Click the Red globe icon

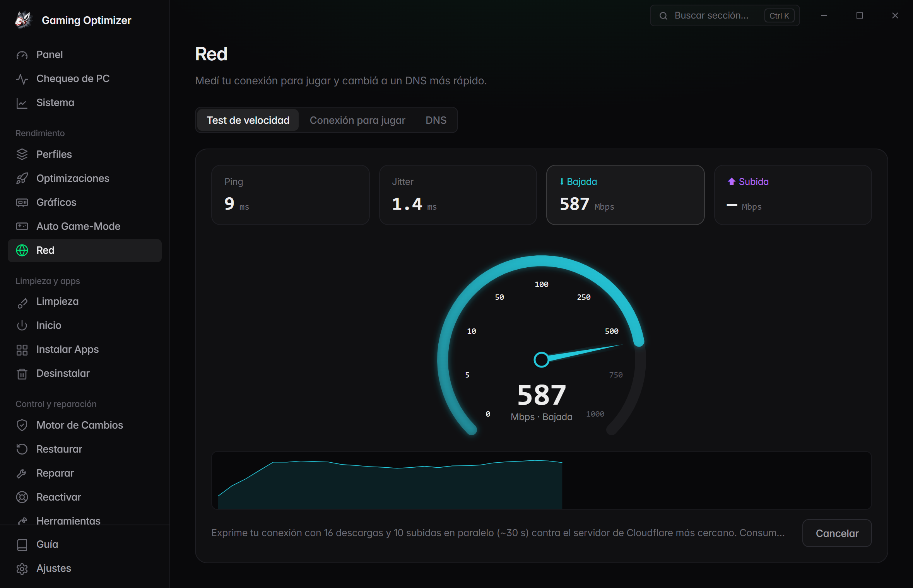[22, 250]
